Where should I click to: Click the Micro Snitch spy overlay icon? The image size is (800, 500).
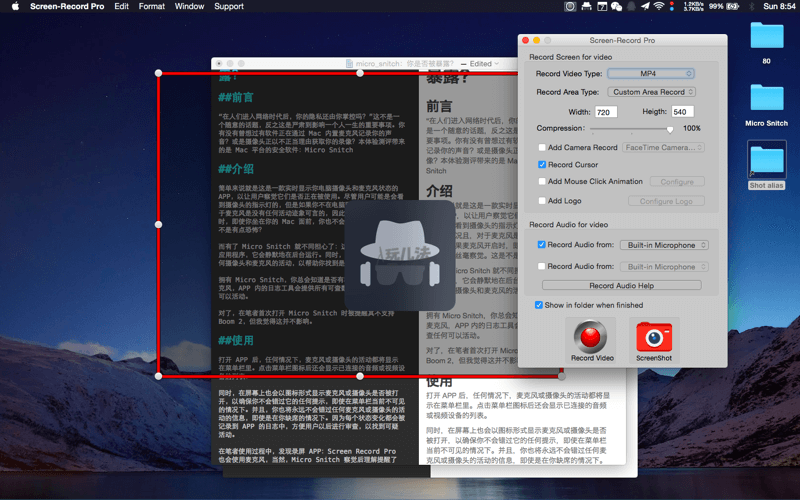click(400, 255)
